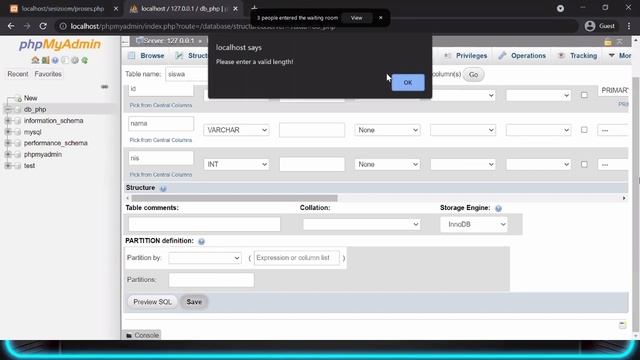The height and width of the screenshot is (360, 640).
Task: Click the length field in nama row
Action: (312, 130)
